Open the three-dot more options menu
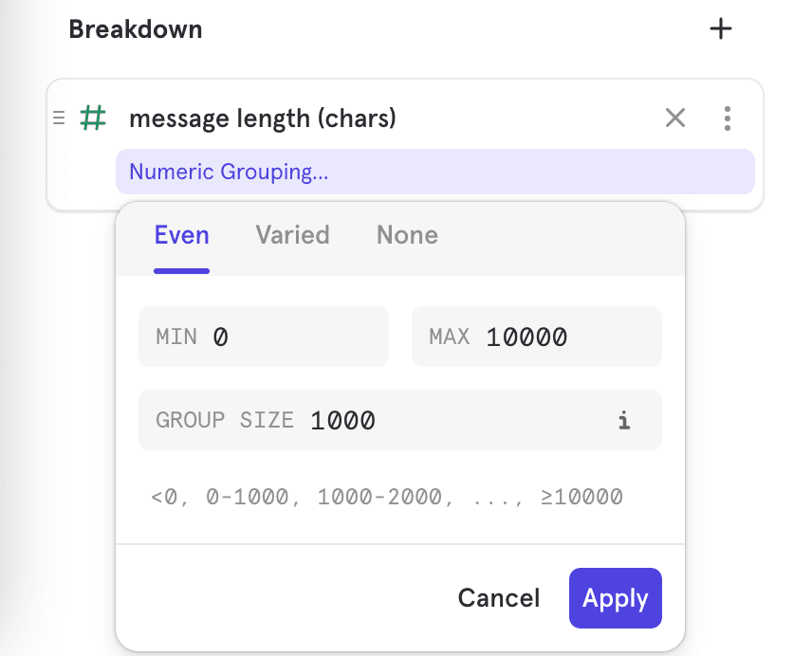The image size is (812, 656). coord(728,118)
